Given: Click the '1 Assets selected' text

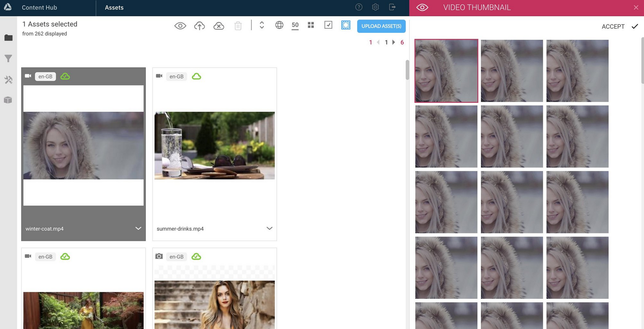Looking at the screenshot, I should coord(50,24).
